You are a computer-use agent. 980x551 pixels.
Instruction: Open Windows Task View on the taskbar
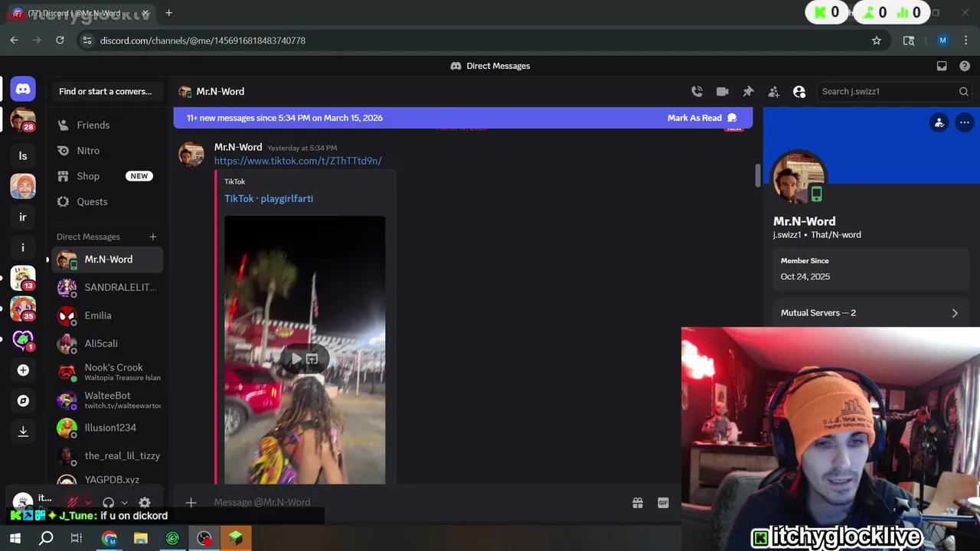[x=77, y=539]
